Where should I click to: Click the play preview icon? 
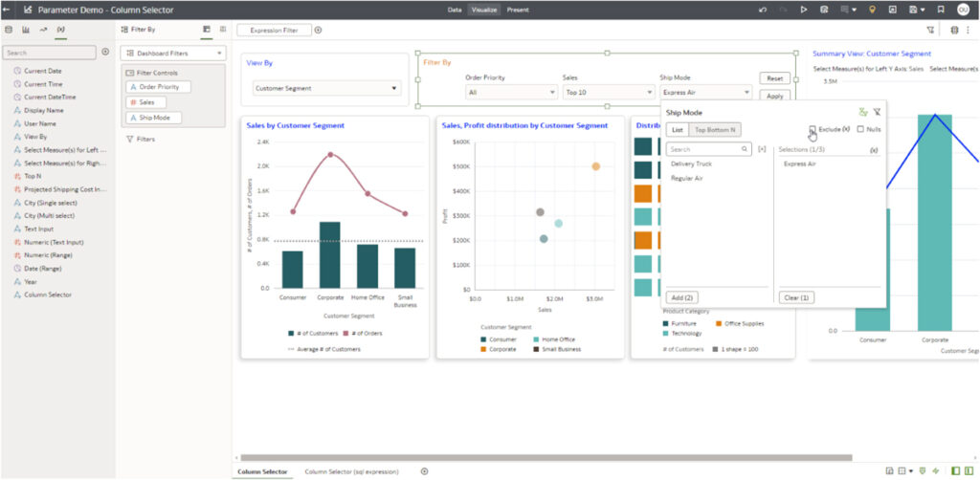click(803, 10)
